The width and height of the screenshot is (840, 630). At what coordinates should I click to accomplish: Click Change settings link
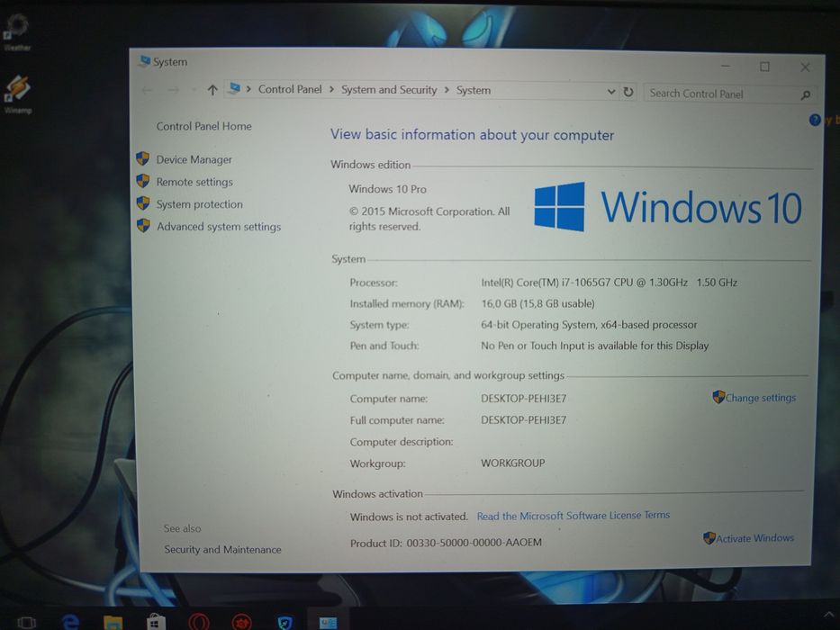761,398
